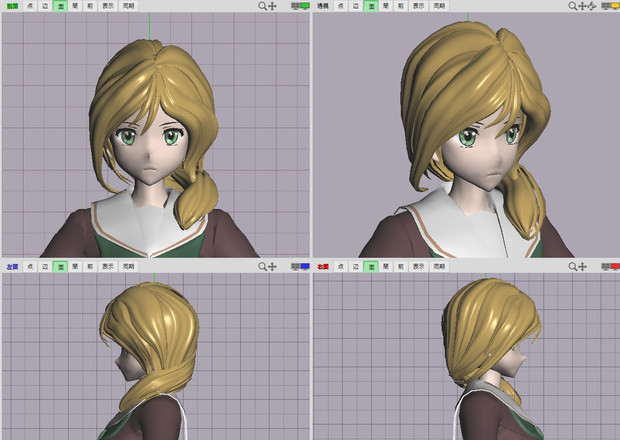Viewport: 620px width, 440px height.
Task: Select the pan arrows in the left view
Action: point(272,266)
